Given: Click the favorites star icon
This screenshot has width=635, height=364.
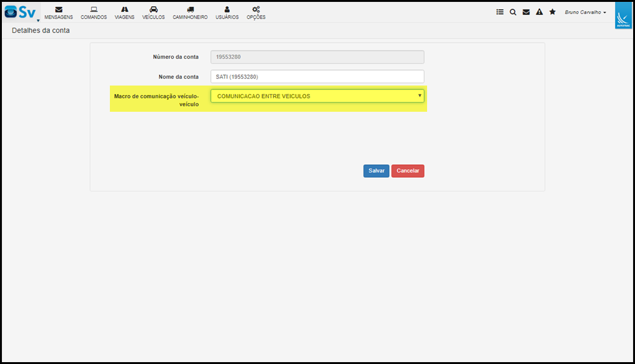Looking at the screenshot, I should point(553,12).
